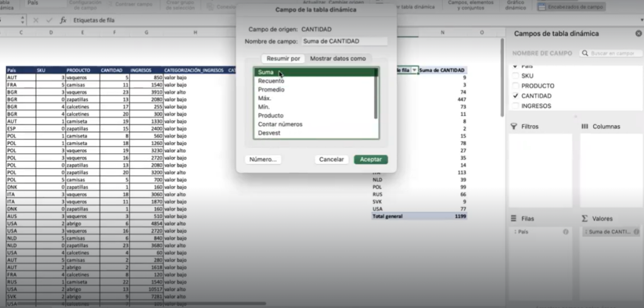
Task: Click the SVK row label in pivot table
Action: pos(394,202)
